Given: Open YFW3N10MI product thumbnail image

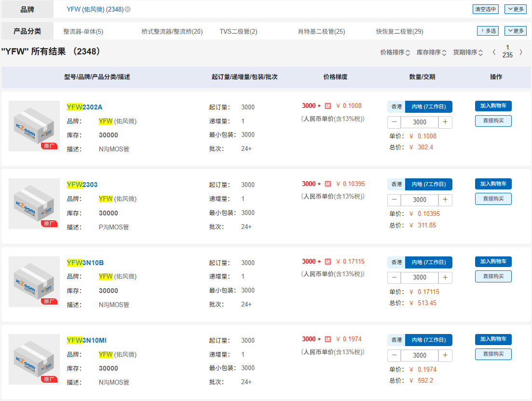Looking at the screenshot, I should click(x=34, y=359).
